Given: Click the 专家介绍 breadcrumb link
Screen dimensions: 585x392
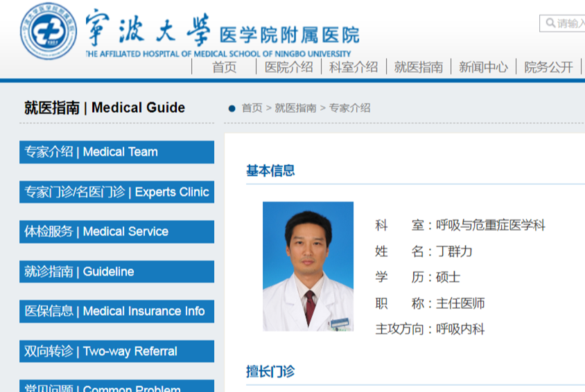Looking at the screenshot, I should [349, 108].
